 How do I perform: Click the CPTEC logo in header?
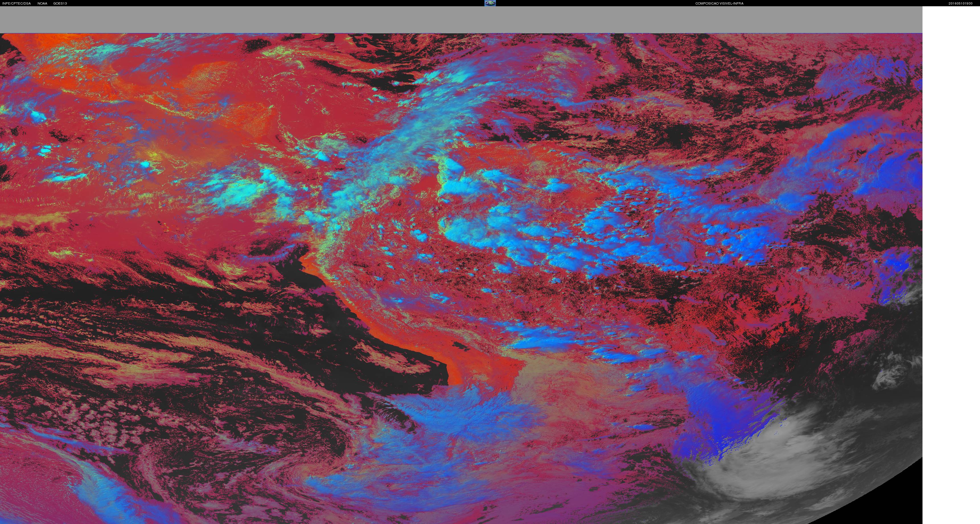coord(490,3)
